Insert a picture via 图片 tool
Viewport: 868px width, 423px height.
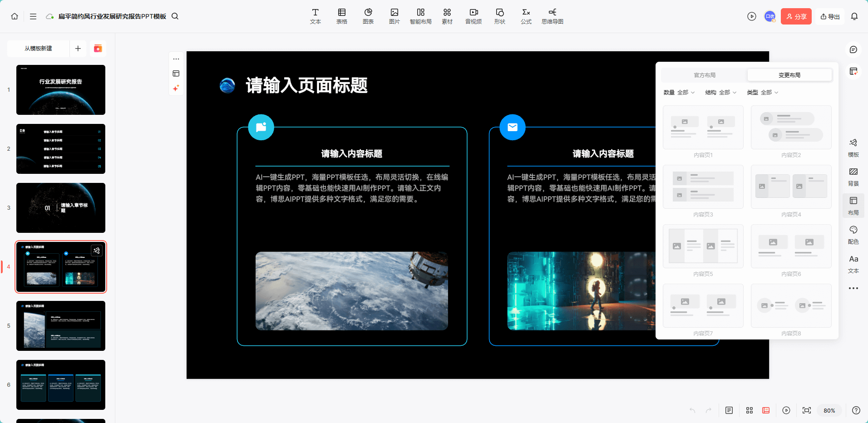[395, 16]
